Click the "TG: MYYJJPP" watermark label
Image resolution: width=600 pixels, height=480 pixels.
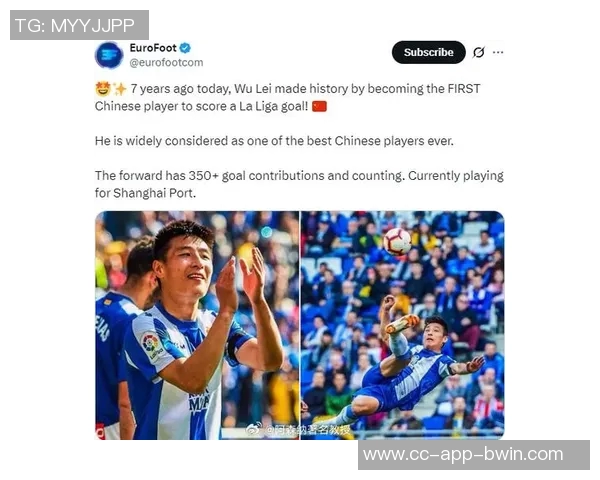[79, 25]
